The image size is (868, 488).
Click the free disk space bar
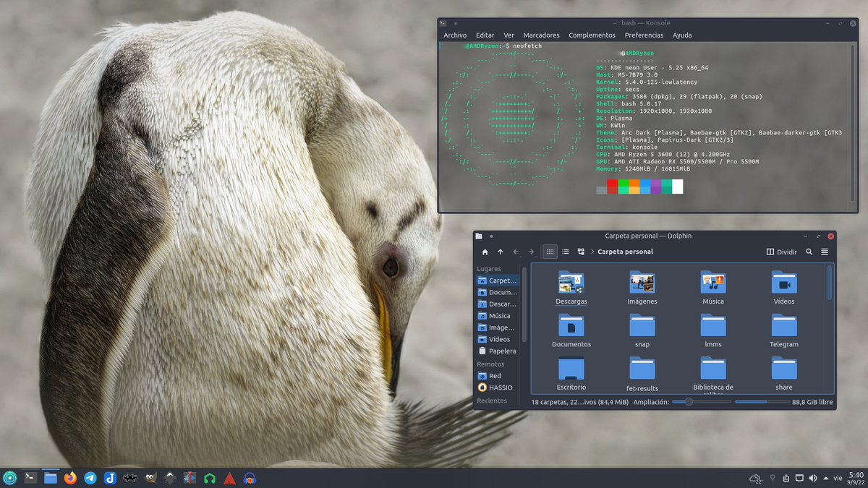coord(761,401)
